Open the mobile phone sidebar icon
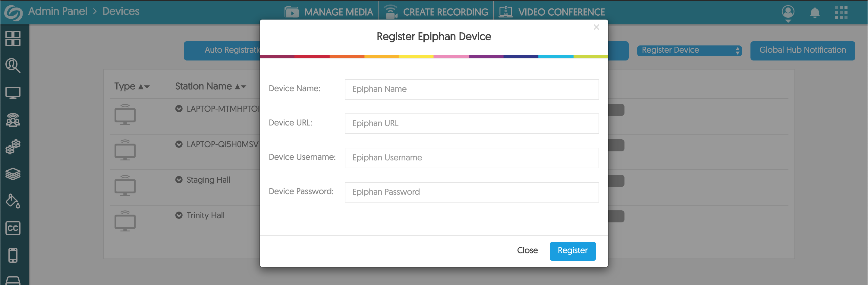Viewport: 868px width, 285px height. coord(13,255)
